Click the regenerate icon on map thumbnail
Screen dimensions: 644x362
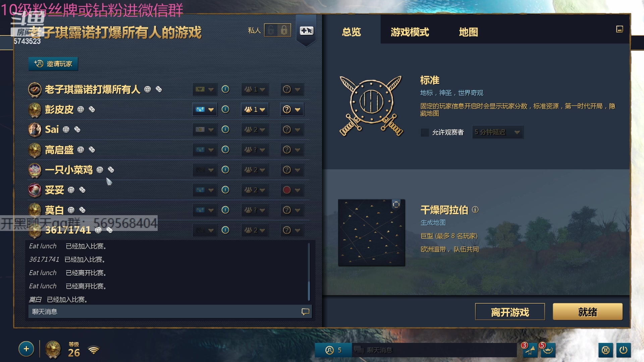click(x=396, y=204)
